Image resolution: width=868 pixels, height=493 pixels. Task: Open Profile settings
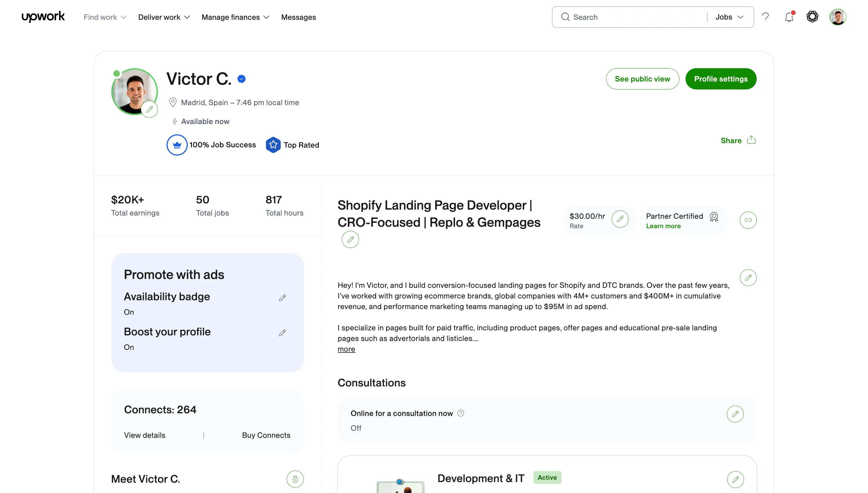721,79
